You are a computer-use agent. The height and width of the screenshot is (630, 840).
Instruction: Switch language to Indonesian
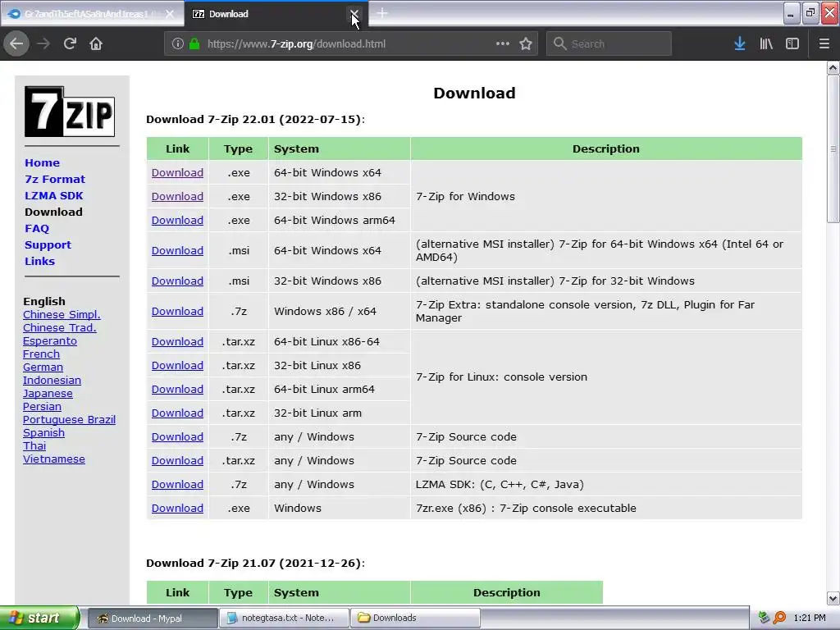pos(52,381)
